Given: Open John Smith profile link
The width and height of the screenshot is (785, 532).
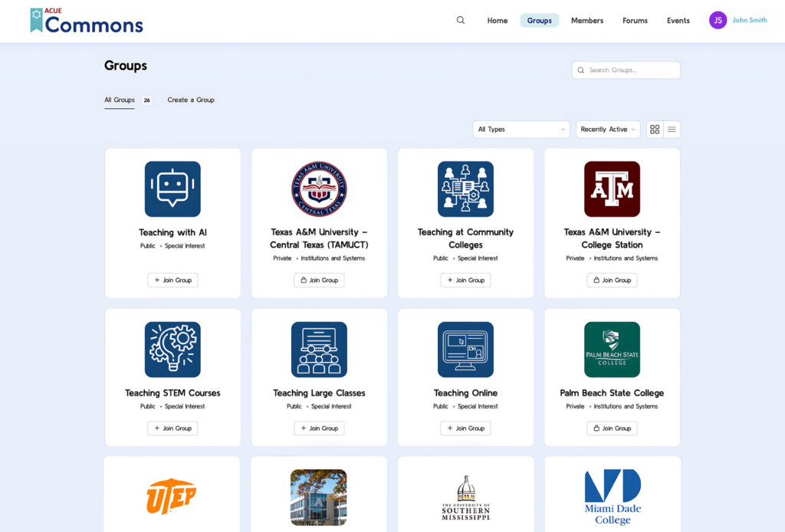Looking at the screenshot, I should pos(750,20).
